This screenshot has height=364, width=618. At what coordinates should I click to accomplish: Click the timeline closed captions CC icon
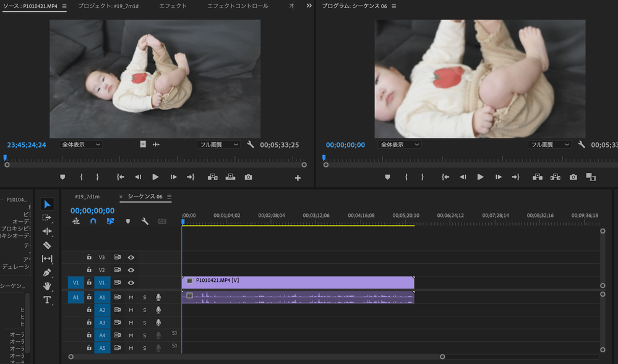(162, 221)
